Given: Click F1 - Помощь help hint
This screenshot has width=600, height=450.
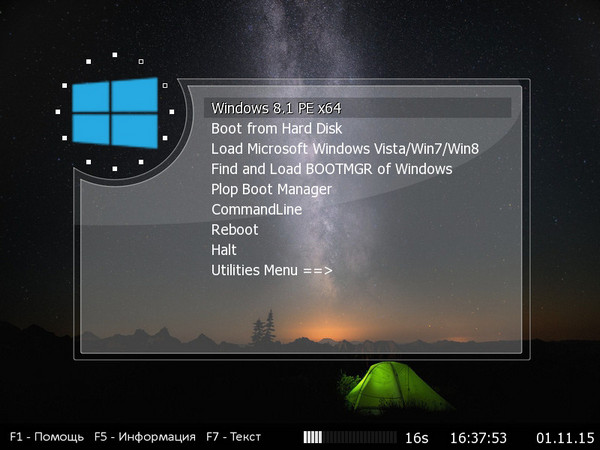Looking at the screenshot, I should coord(47,437).
